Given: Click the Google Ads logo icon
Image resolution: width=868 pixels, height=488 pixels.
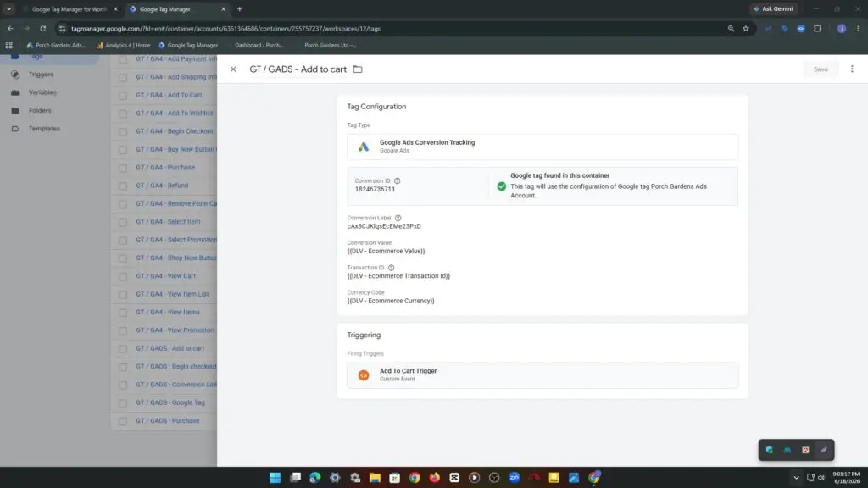Looking at the screenshot, I should [363, 147].
